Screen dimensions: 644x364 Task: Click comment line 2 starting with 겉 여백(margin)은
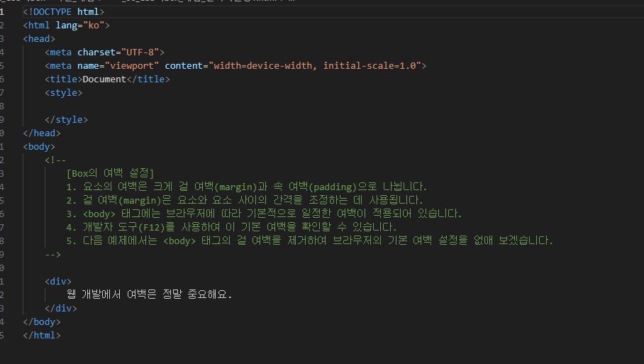(245, 201)
